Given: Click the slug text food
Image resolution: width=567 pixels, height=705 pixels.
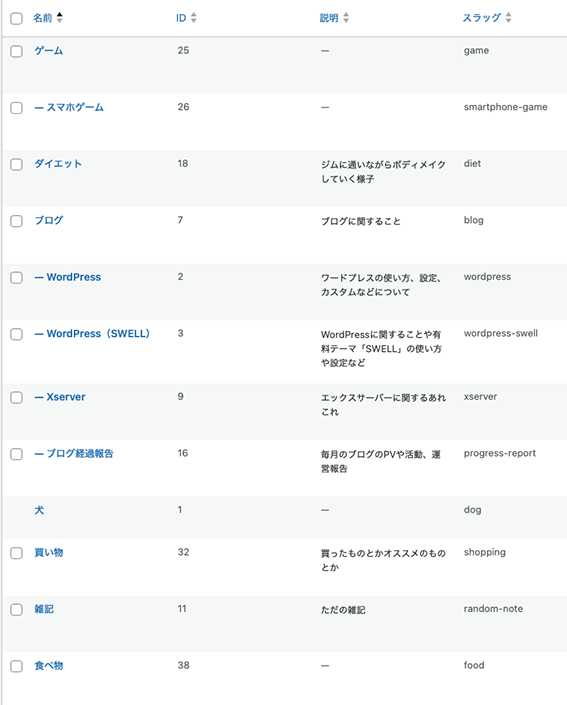Looking at the screenshot, I should [474, 665].
